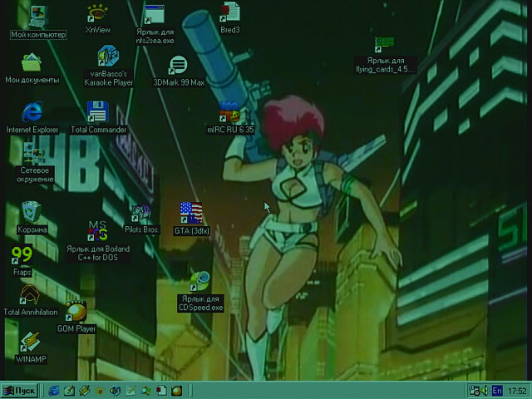The height and width of the screenshot is (399, 532).
Task: Select the Мои документы folder
Action: 32,62
